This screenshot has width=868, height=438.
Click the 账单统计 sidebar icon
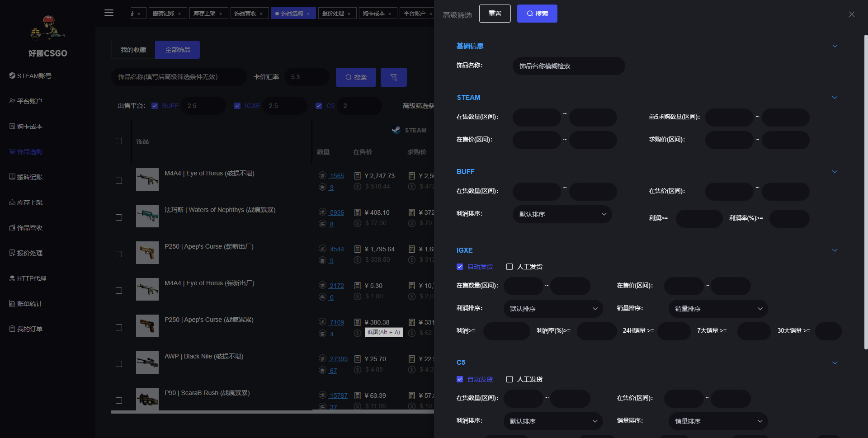pos(12,304)
